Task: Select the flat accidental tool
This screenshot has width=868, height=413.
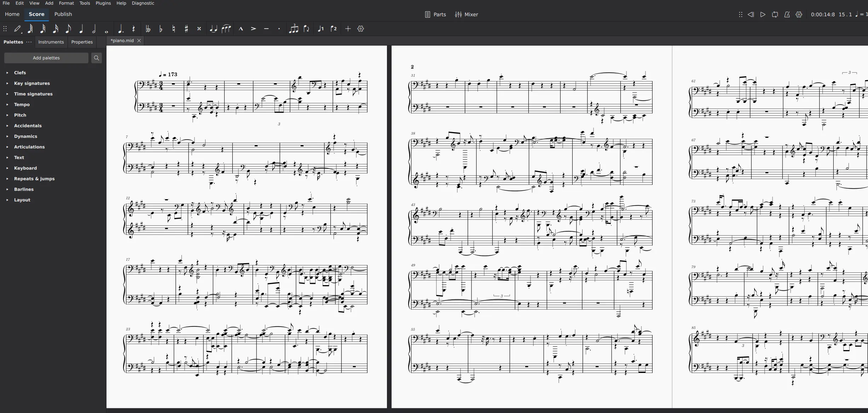Action: tap(161, 29)
